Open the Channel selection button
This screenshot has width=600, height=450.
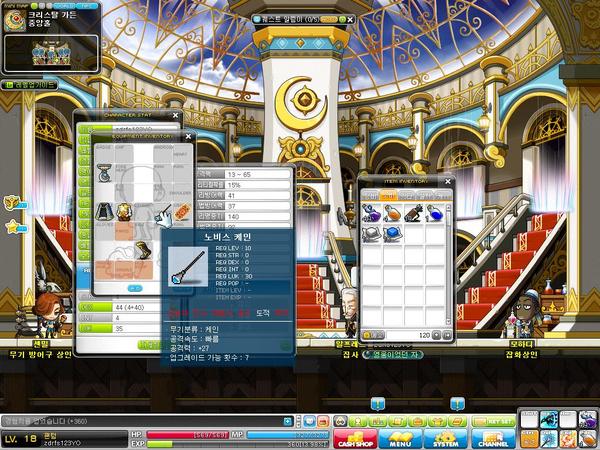[x=493, y=439]
